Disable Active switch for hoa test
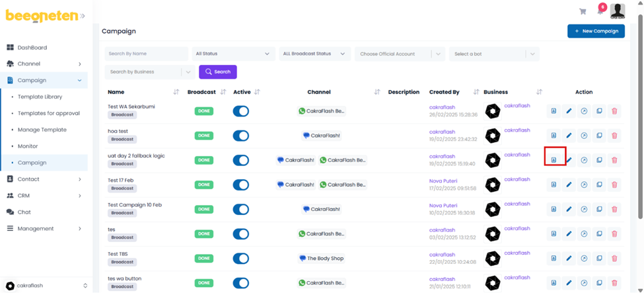This screenshot has height=293, width=644. [x=241, y=136]
